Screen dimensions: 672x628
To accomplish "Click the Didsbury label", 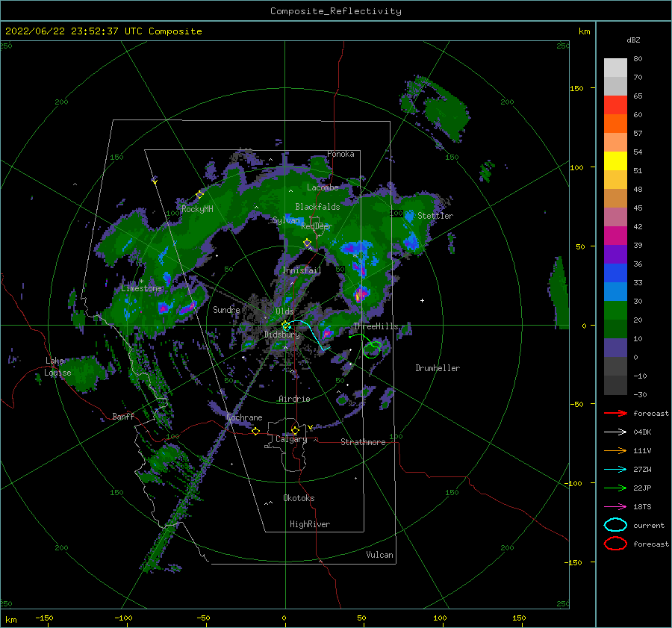I will (x=281, y=335).
